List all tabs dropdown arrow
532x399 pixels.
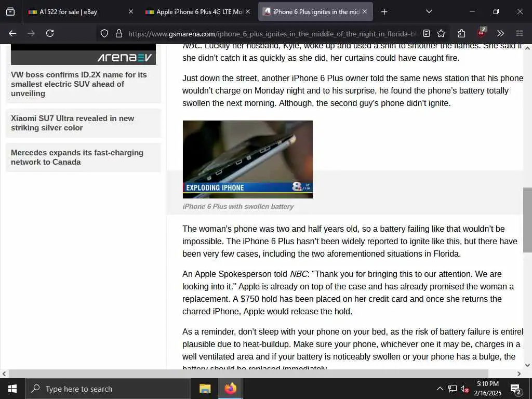[429, 11]
